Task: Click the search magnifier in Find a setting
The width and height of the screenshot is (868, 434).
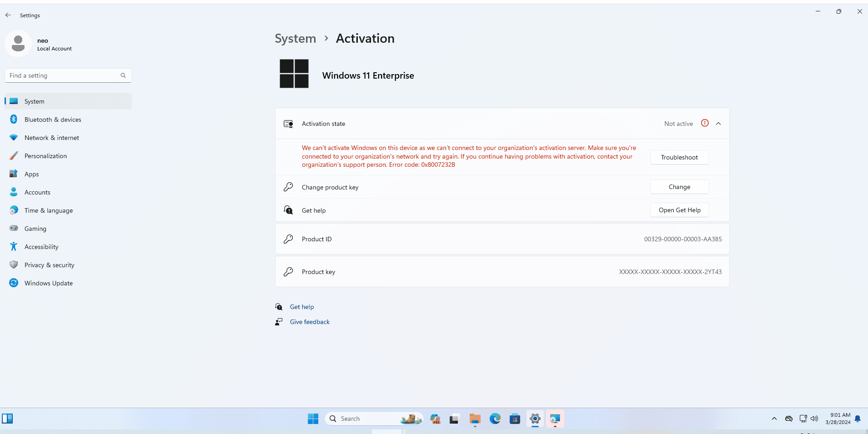Action: 123,75
